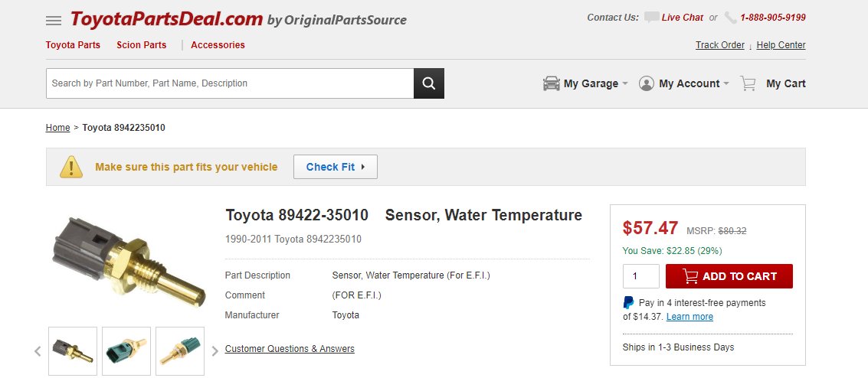Select third thumbnail with brass probe
The width and height of the screenshot is (868, 378).
pos(180,351)
